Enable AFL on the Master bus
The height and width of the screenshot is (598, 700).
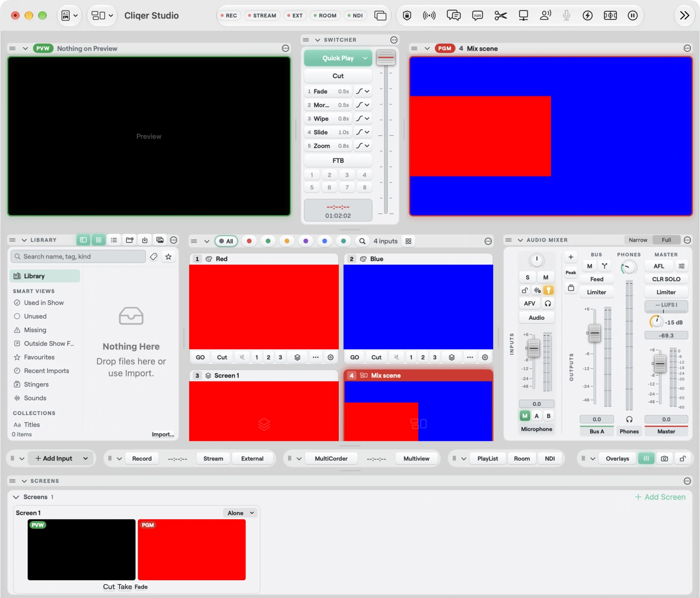659,266
